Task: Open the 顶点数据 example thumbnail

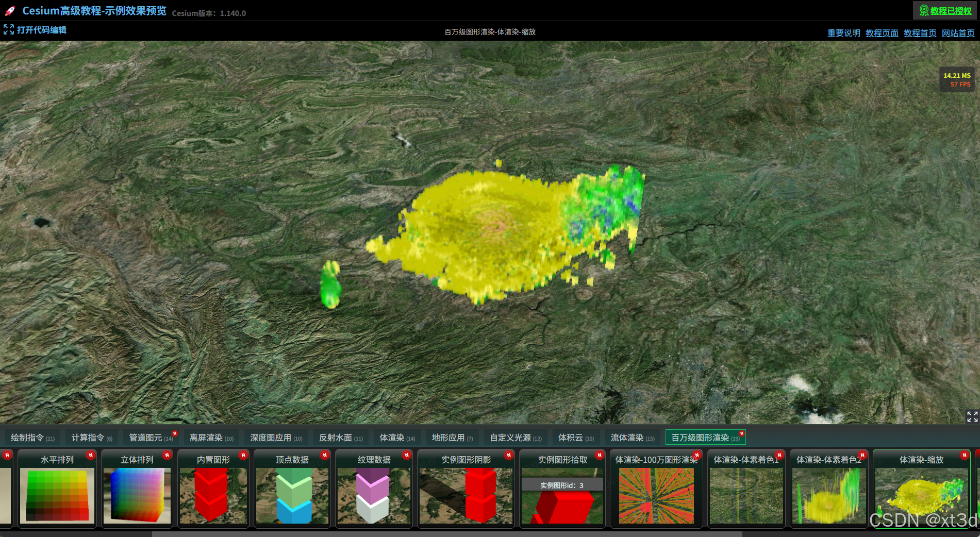Action: [x=292, y=489]
